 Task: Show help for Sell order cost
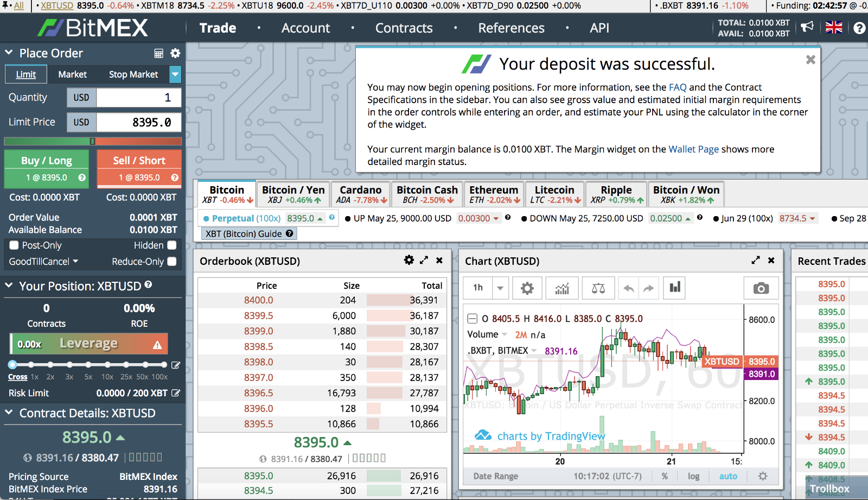pos(175,178)
